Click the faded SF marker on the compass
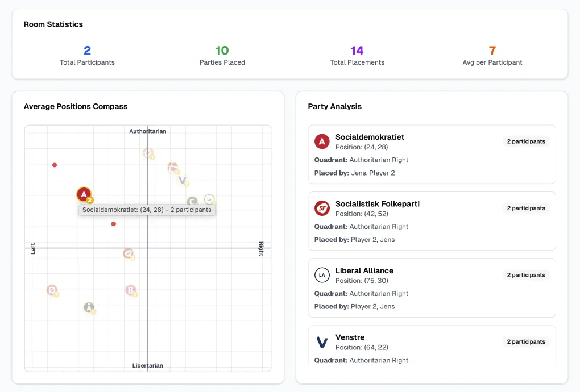Screen dimensions: 580x392 129,254
